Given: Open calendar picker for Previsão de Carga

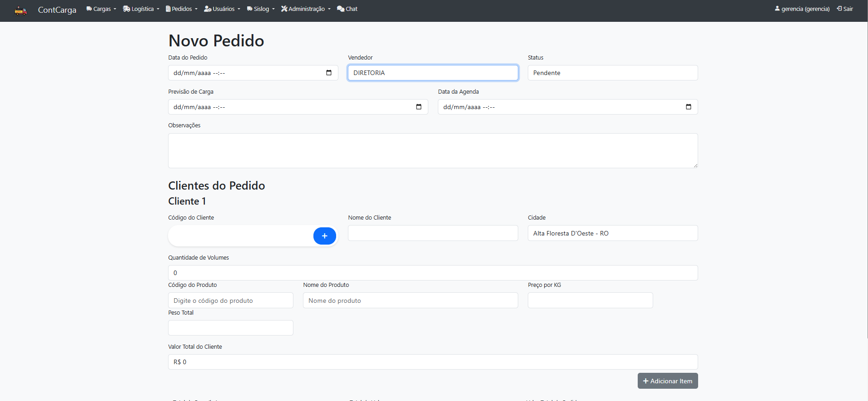Looking at the screenshot, I should (x=419, y=107).
